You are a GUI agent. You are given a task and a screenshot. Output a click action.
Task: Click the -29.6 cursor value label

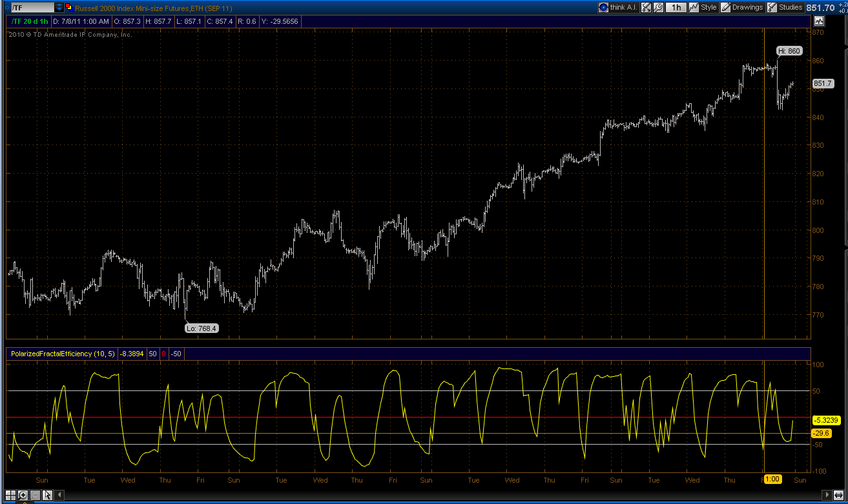[822, 433]
